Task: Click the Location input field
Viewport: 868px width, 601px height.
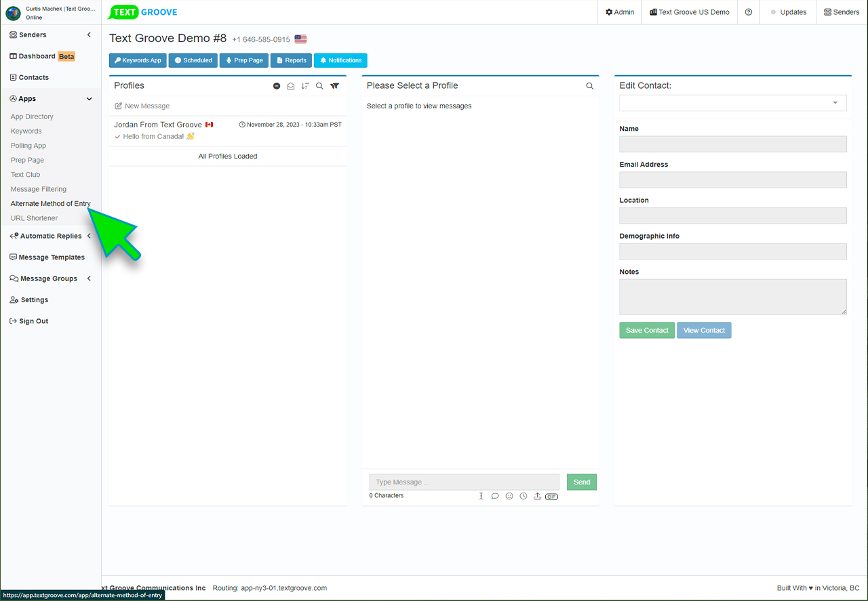Action: click(x=733, y=215)
